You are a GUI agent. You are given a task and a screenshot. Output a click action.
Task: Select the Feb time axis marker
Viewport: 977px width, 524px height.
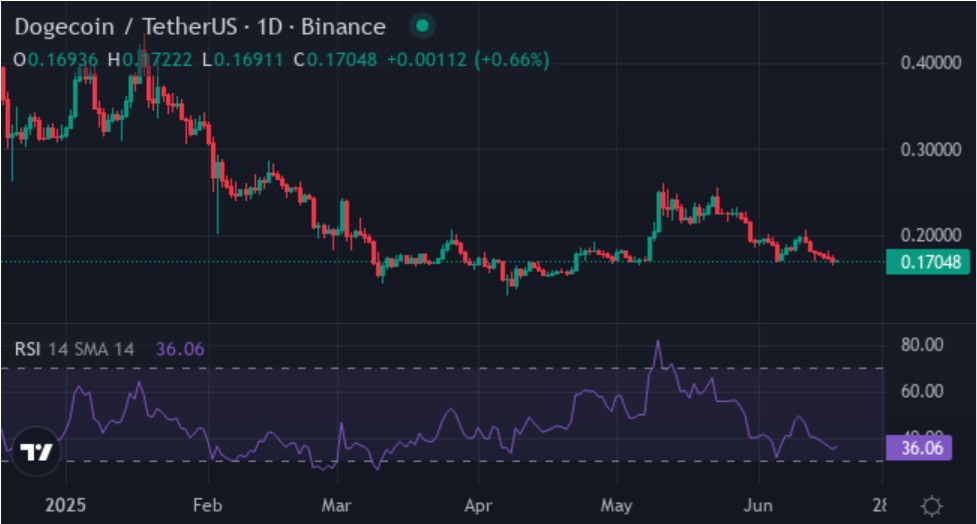pyautogui.click(x=207, y=505)
